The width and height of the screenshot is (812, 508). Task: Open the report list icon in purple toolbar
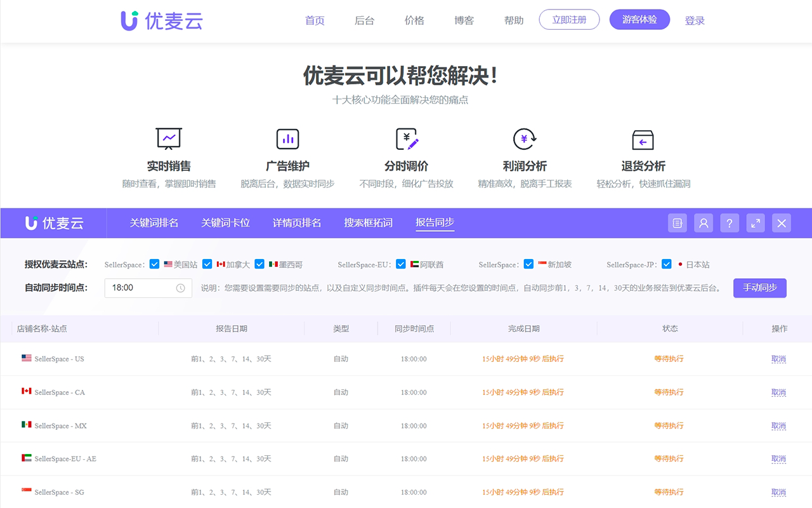[676, 223]
